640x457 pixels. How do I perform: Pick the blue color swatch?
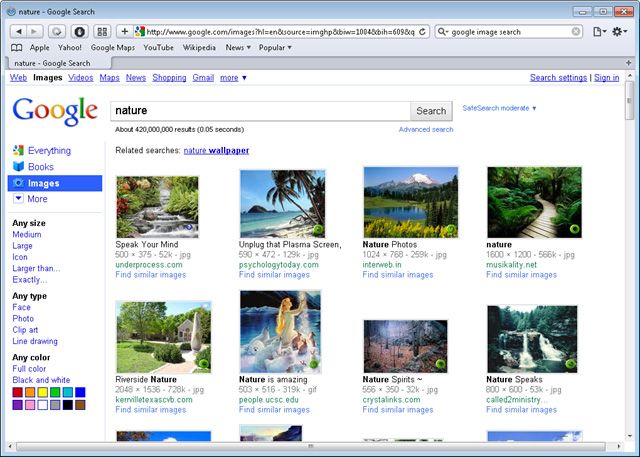pos(80,393)
